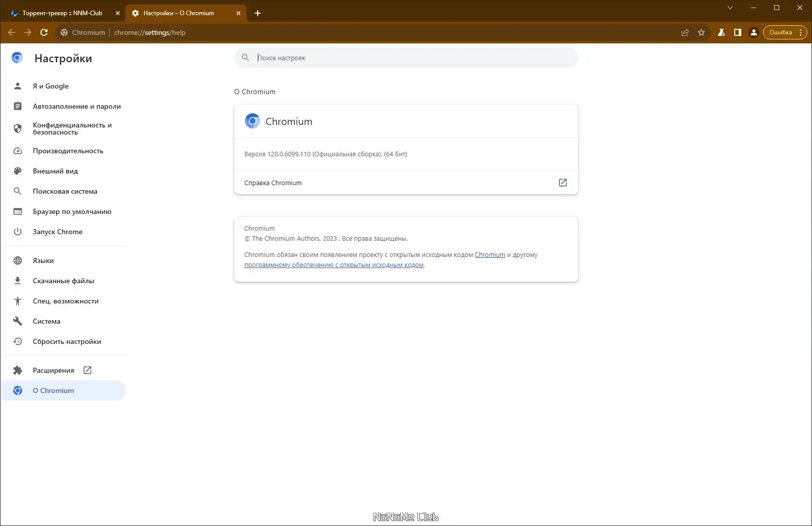Image resolution: width=812 pixels, height=526 pixels.
Task: Close the NNM-Club tab
Action: click(x=118, y=13)
